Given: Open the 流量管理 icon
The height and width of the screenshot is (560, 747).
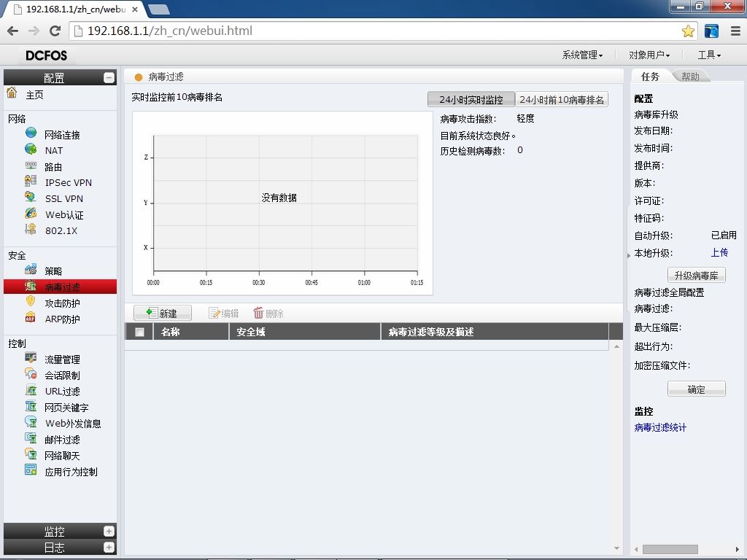Looking at the screenshot, I should tap(31, 358).
